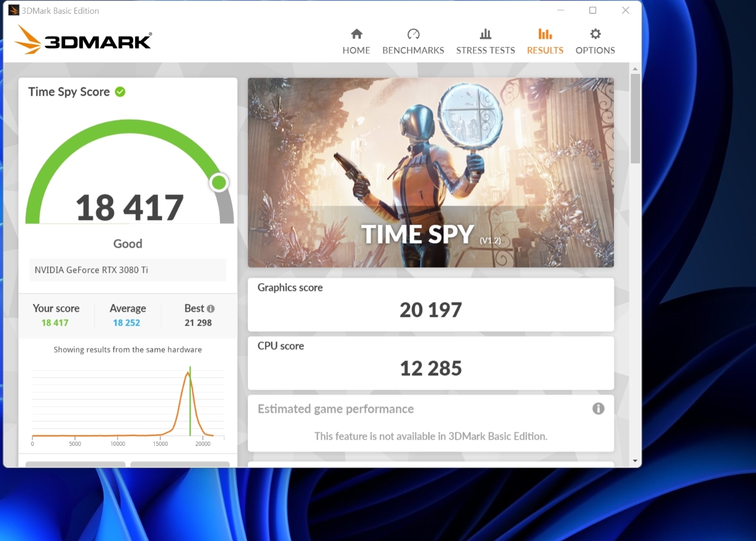Open the OPTIONS tab
This screenshot has width=756, height=541.
595,42
